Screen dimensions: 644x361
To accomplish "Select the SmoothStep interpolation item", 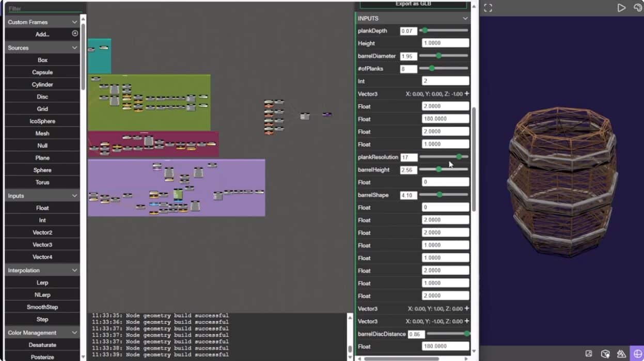I will (42, 307).
